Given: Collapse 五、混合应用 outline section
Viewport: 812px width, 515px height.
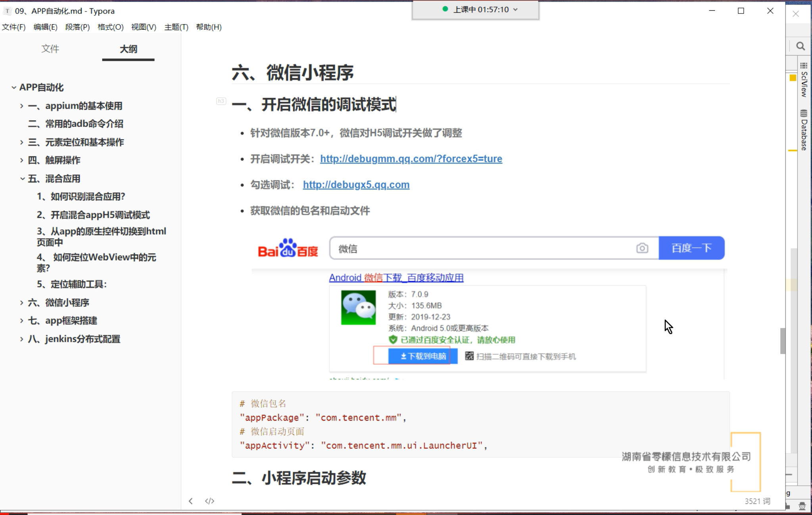Looking at the screenshot, I should 22,179.
